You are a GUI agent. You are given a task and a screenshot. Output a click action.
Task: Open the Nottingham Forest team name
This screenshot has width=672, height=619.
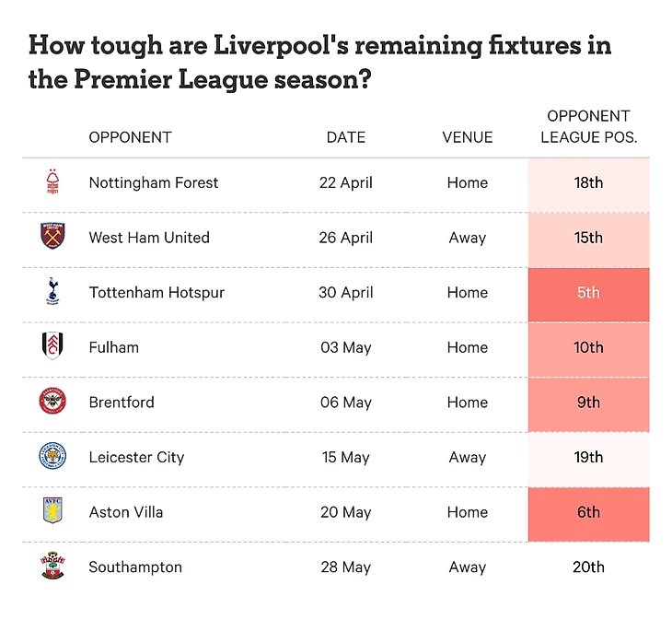point(154,182)
